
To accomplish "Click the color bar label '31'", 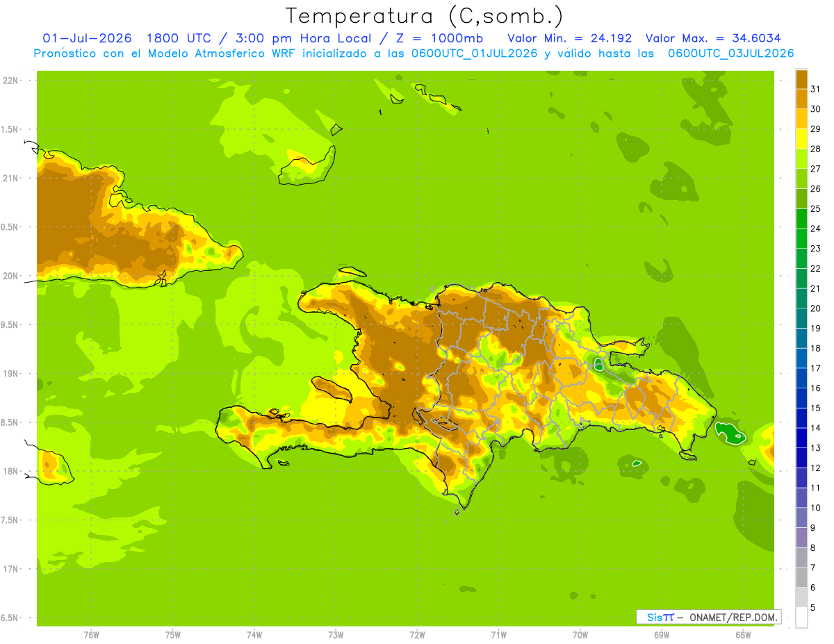I will click(x=815, y=89).
